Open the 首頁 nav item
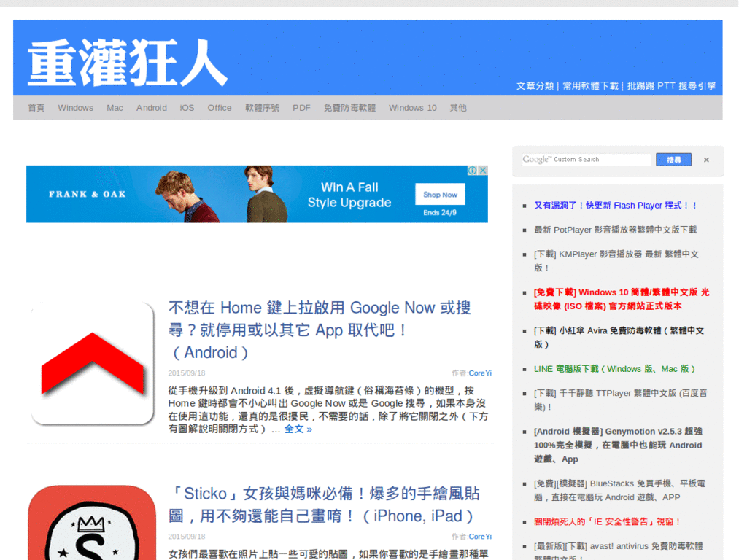The height and width of the screenshot is (560, 747). click(x=36, y=108)
